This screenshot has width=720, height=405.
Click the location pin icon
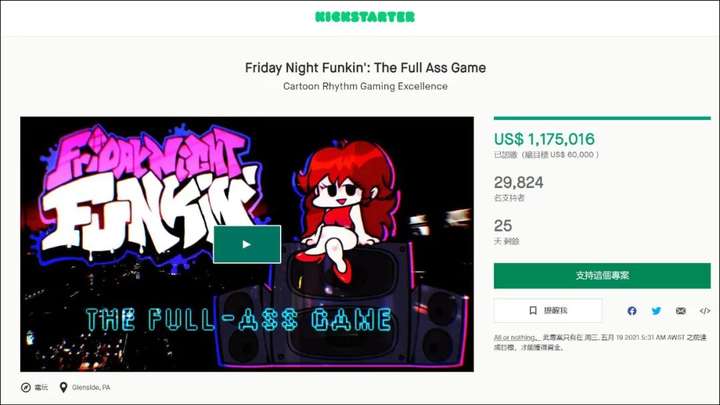63,388
